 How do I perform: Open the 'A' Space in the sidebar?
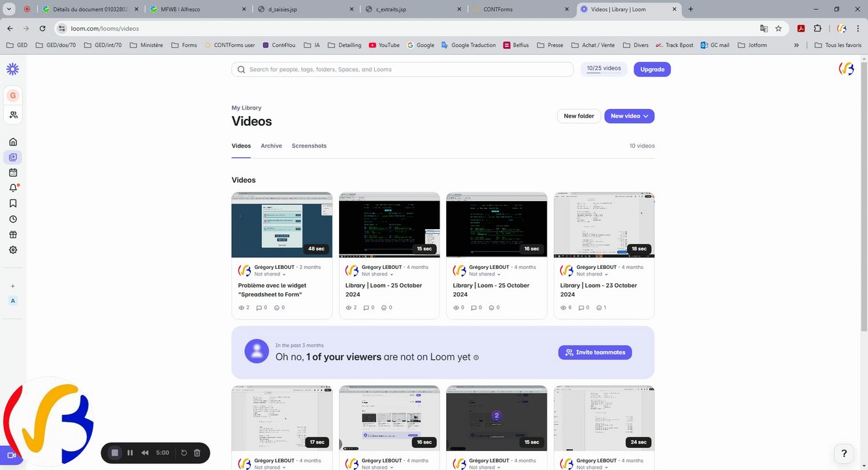(12, 301)
